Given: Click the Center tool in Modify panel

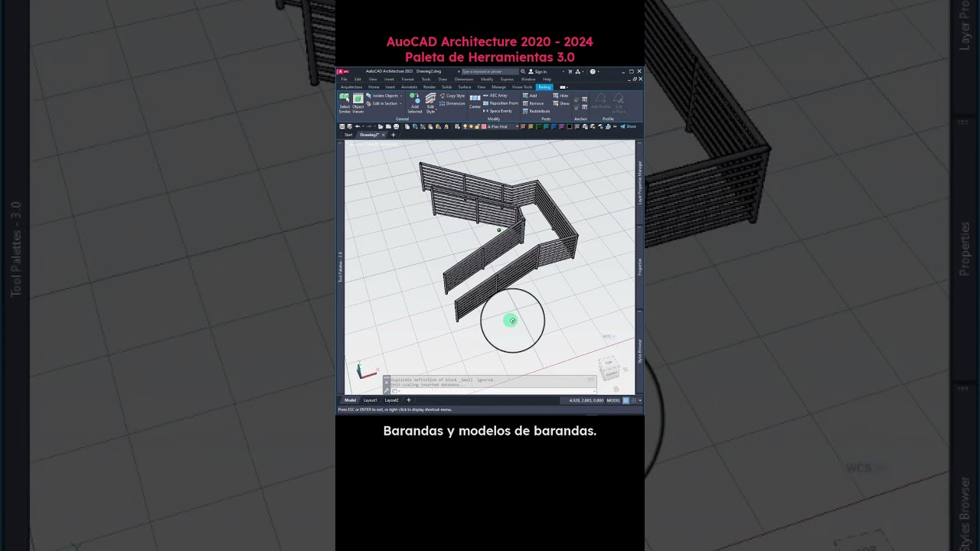Looking at the screenshot, I should click(475, 101).
